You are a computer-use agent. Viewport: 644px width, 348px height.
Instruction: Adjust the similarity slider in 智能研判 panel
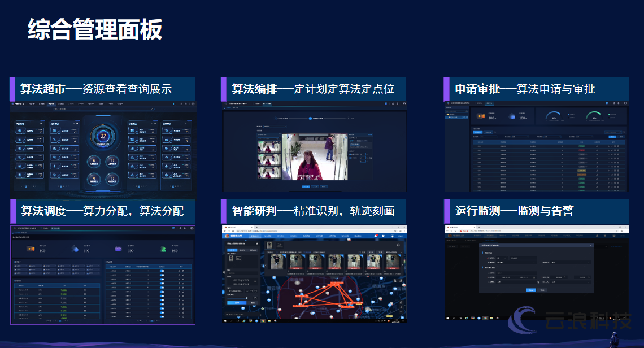(246, 298)
